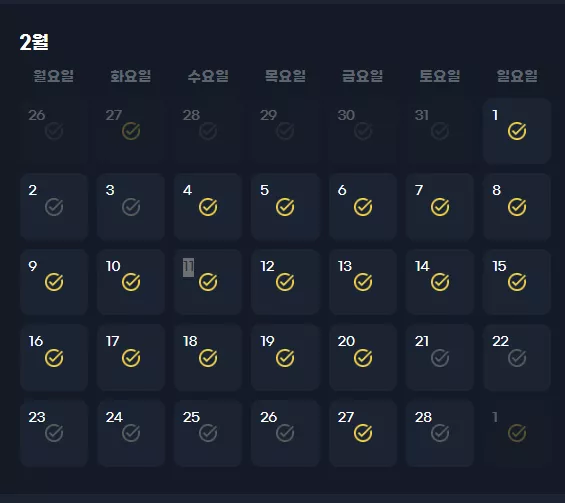565x503 pixels.
Task: Click the gray checkmark icon on day 2
Action: click(54, 207)
